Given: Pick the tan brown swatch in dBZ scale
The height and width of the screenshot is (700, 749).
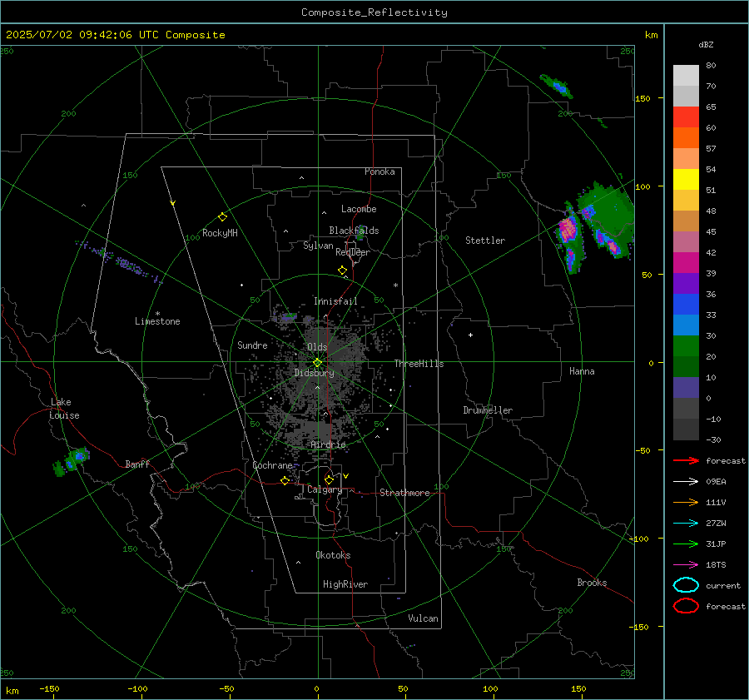Looking at the screenshot, I should point(686,221).
